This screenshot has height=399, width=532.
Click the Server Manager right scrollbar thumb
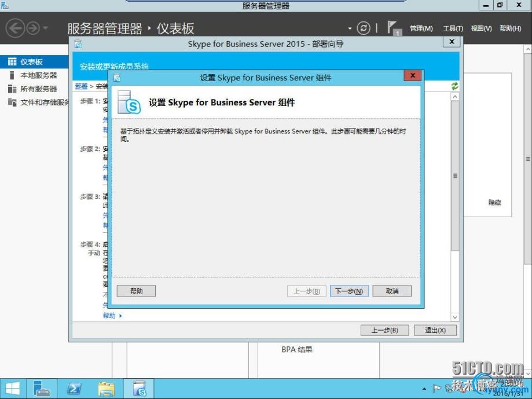pyautogui.click(x=528, y=159)
